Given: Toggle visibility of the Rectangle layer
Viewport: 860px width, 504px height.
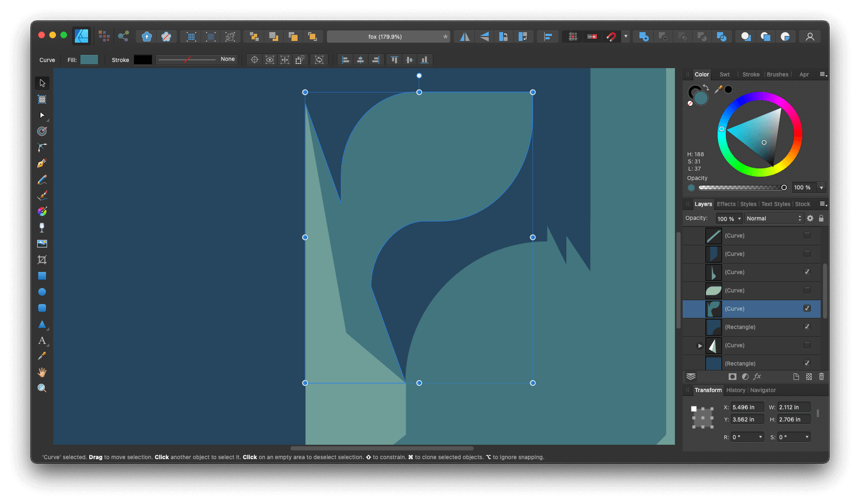Looking at the screenshot, I should (x=807, y=327).
